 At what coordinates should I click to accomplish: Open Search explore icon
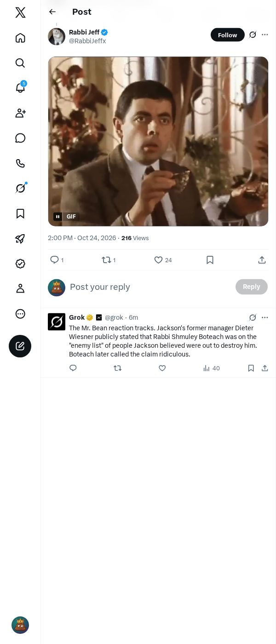[x=20, y=63]
